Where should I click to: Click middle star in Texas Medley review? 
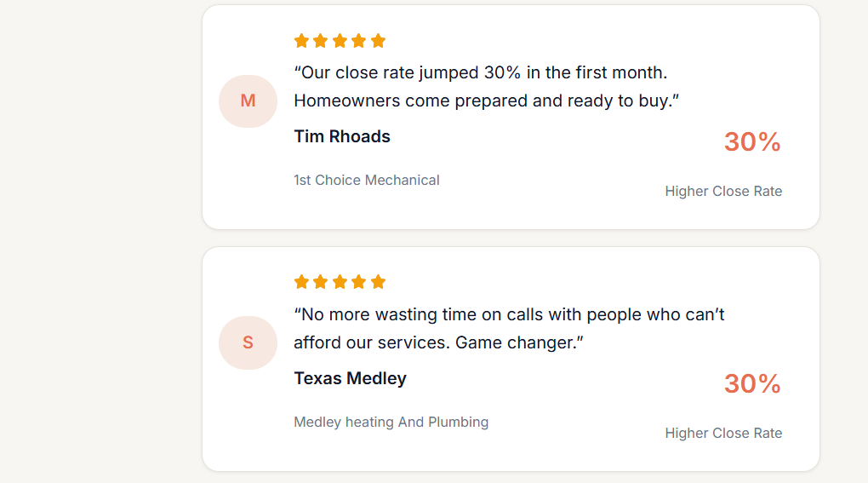coord(340,282)
